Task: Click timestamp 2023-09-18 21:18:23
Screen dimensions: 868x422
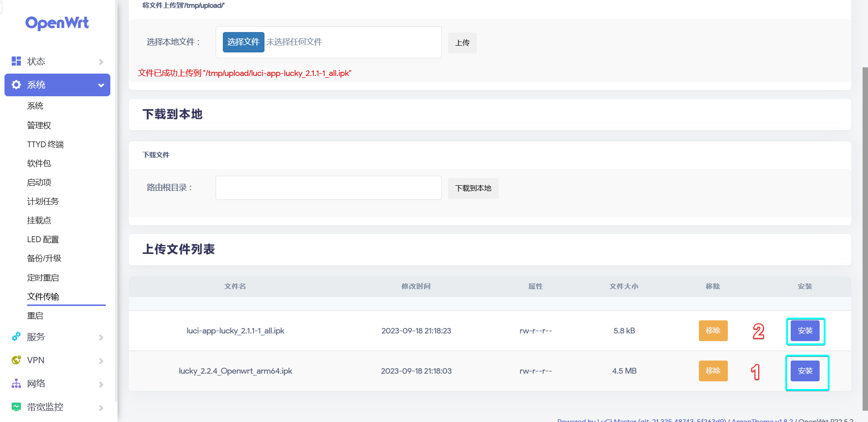Action: 416,331
